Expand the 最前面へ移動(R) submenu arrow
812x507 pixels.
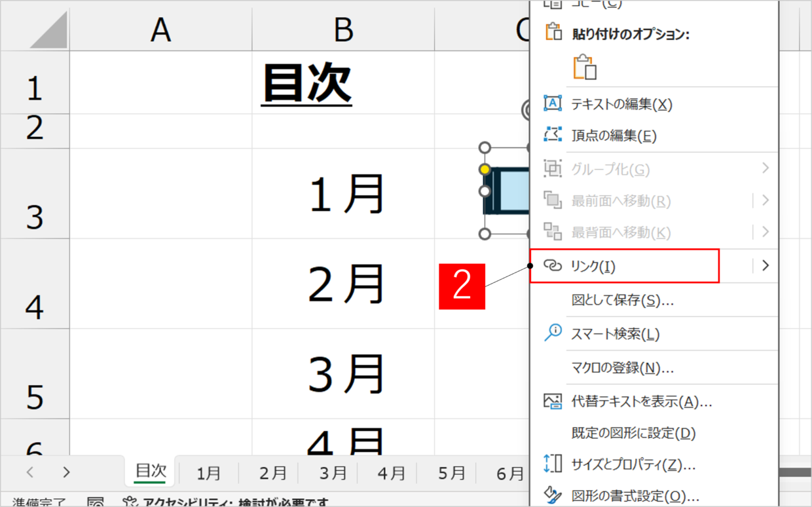coord(766,200)
